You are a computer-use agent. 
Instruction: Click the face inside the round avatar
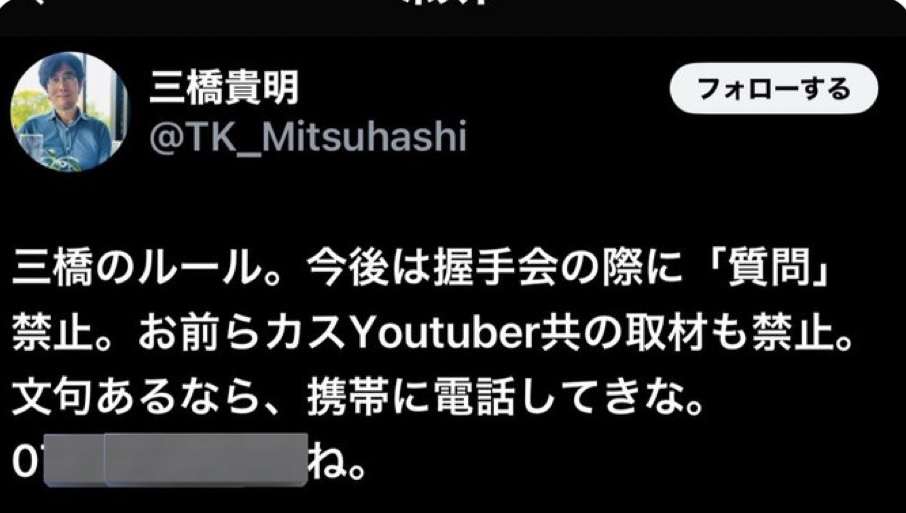pyautogui.click(x=62, y=83)
